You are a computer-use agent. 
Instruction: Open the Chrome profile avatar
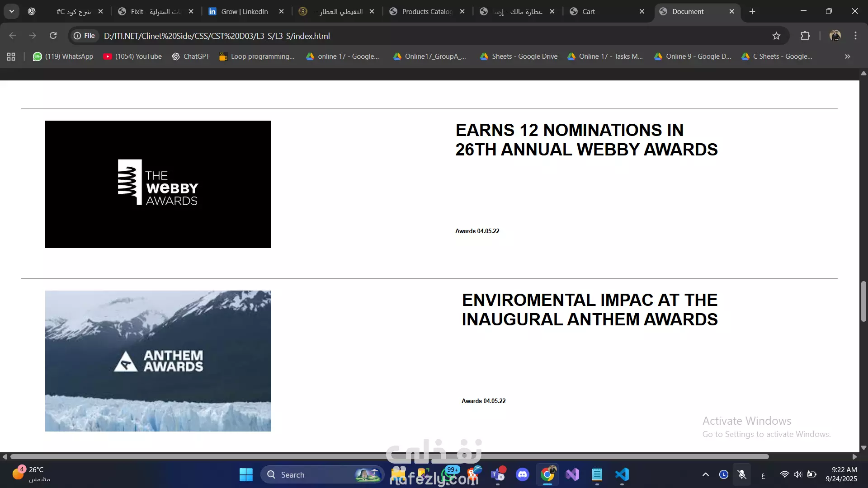(x=835, y=36)
